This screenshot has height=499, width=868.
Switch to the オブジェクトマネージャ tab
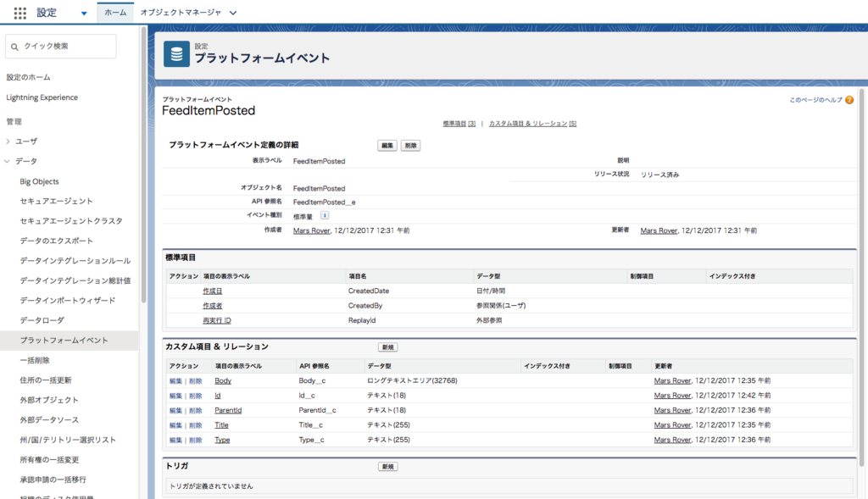pos(181,12)
